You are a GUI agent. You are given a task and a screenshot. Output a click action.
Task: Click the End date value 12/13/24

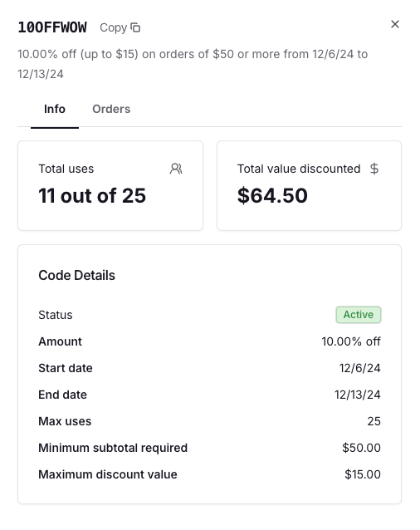pyautogui.click(x=358, y=395)
